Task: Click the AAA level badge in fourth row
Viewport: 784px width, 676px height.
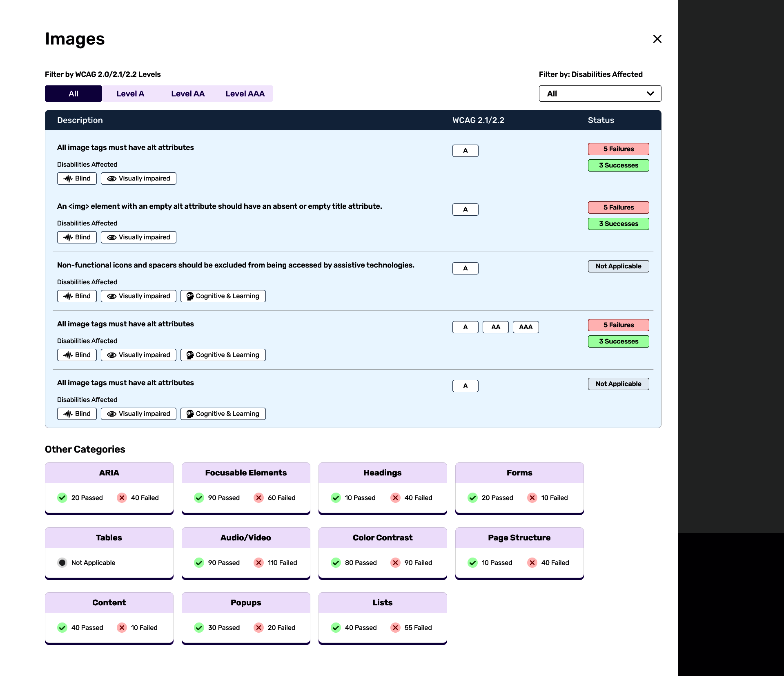Action: pyautogui.click(x=526, y=327)
